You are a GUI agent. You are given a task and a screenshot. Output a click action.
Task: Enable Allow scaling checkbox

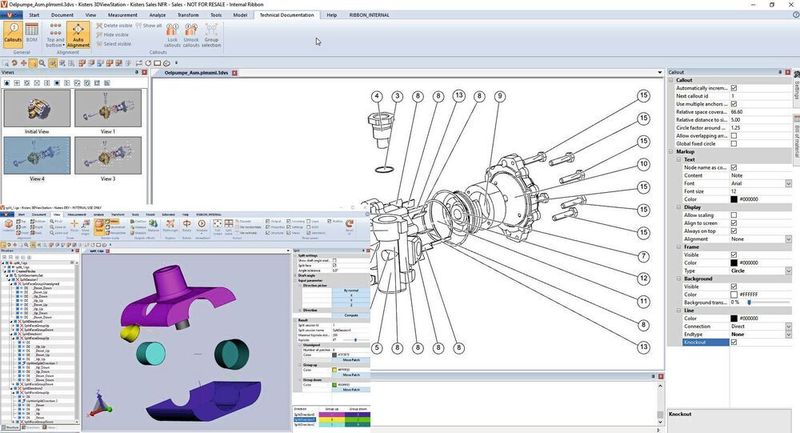tap(734, 216)
